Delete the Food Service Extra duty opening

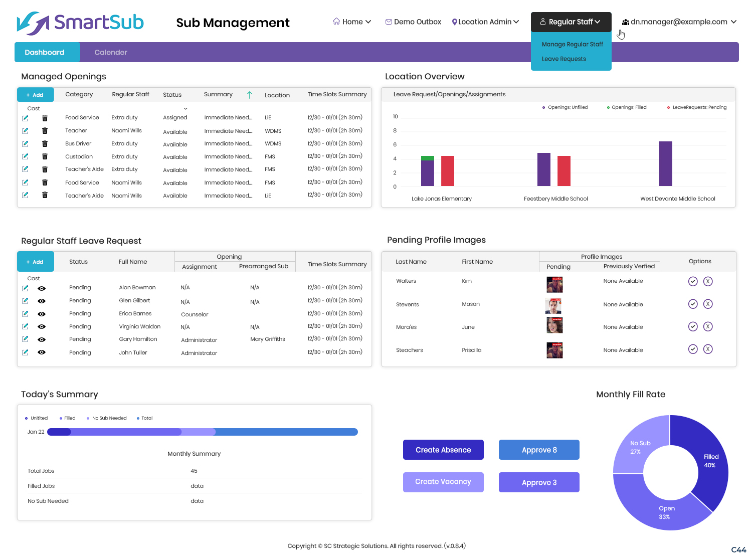coord(45,118)
